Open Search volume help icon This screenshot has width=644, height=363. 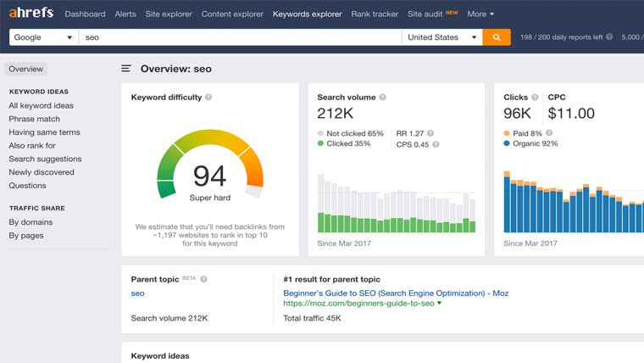[x=382, y=97]
